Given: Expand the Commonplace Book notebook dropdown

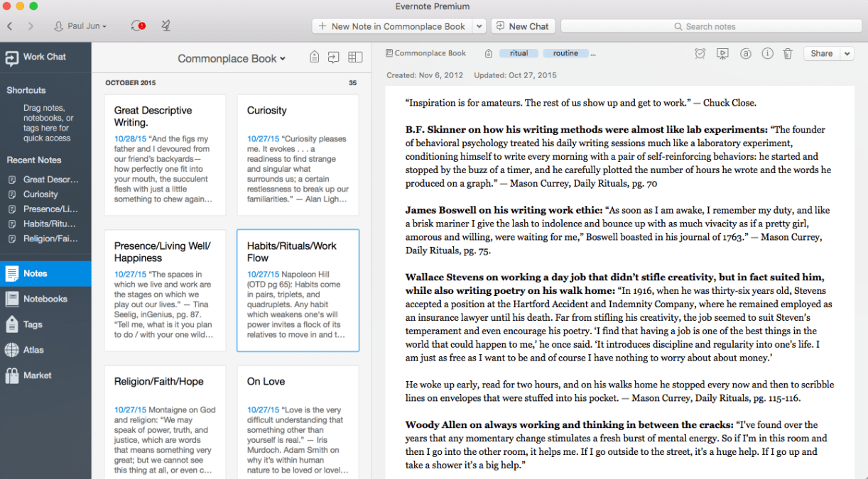Looking at the screenshot, I should 232,59.
